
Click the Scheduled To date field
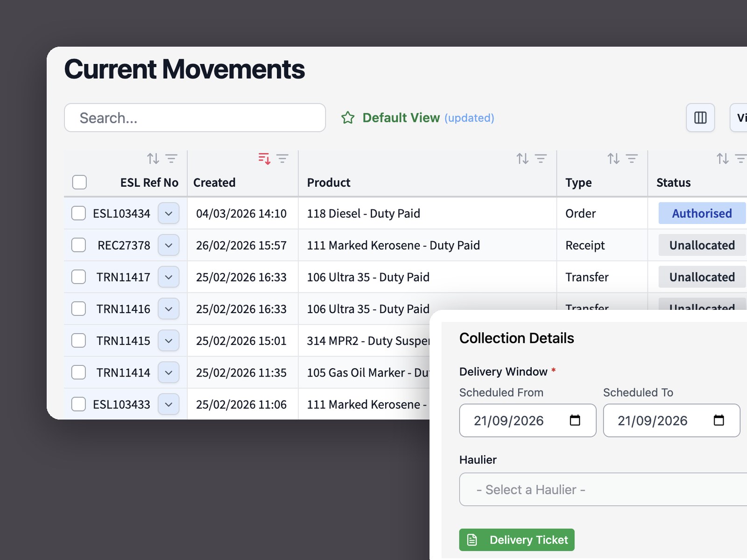[x=671, y=420]
